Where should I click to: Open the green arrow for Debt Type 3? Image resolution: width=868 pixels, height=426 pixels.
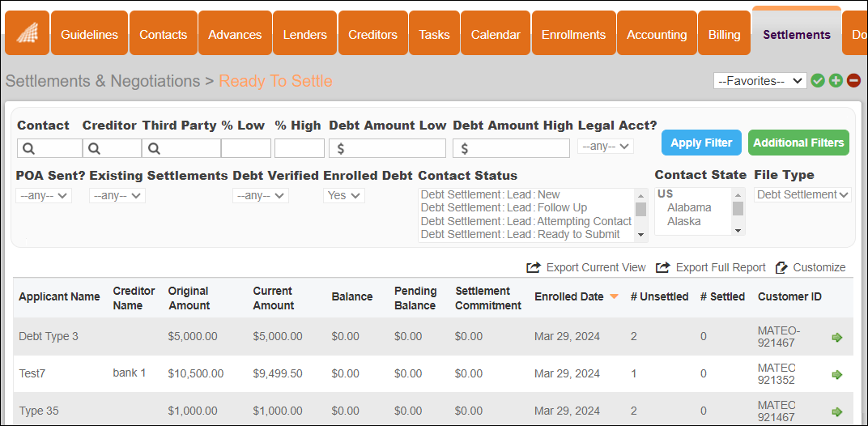(837, 337)
